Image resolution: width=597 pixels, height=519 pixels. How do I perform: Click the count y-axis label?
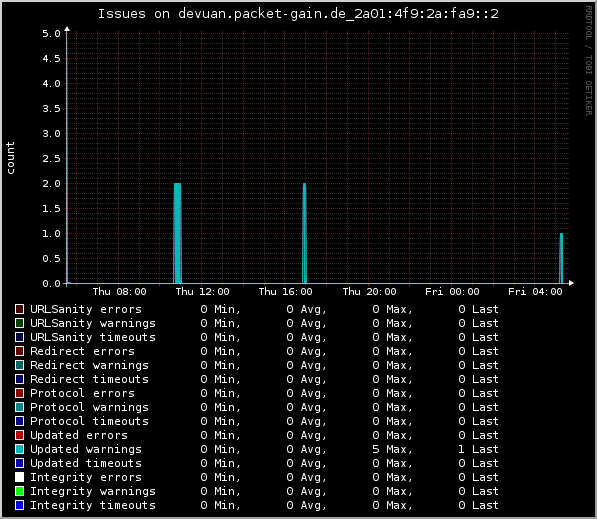pos(10,158)
